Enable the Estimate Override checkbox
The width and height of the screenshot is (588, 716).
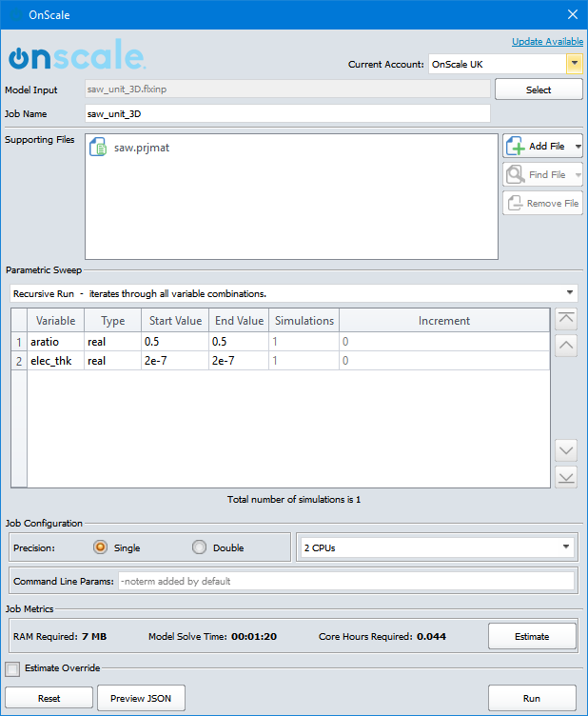(12, 669)
